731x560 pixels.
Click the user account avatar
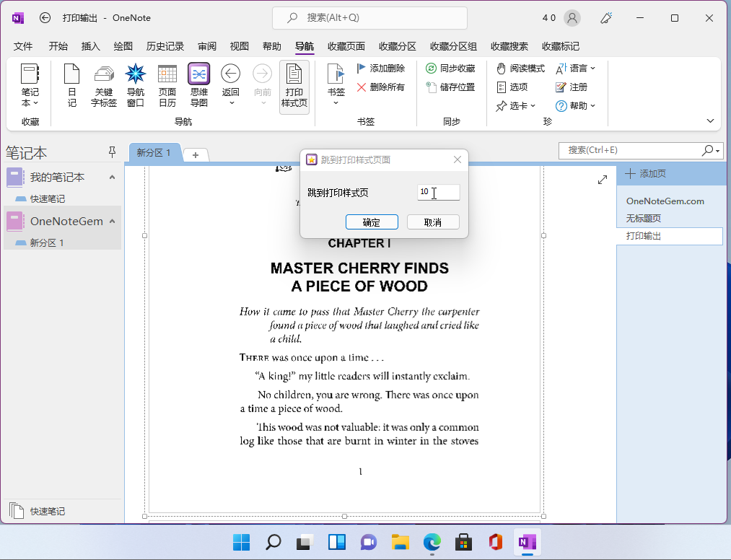point(572,18)
